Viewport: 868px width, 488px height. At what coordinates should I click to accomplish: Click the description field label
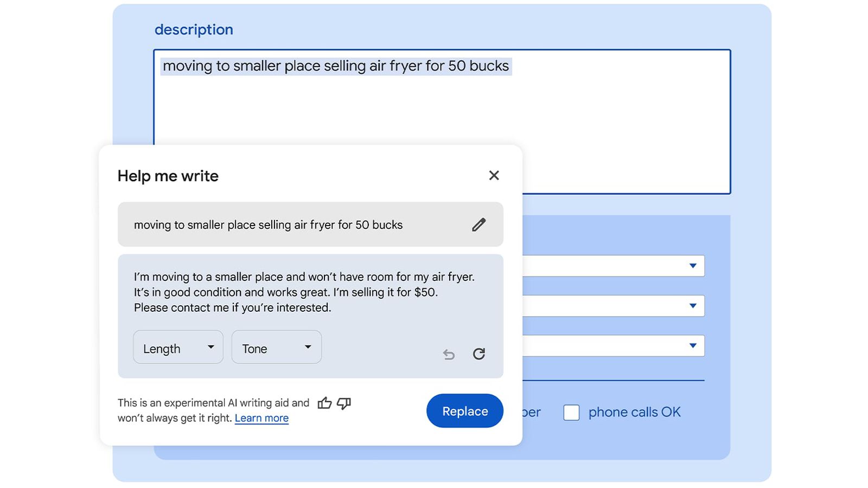(x=194, y=30)
